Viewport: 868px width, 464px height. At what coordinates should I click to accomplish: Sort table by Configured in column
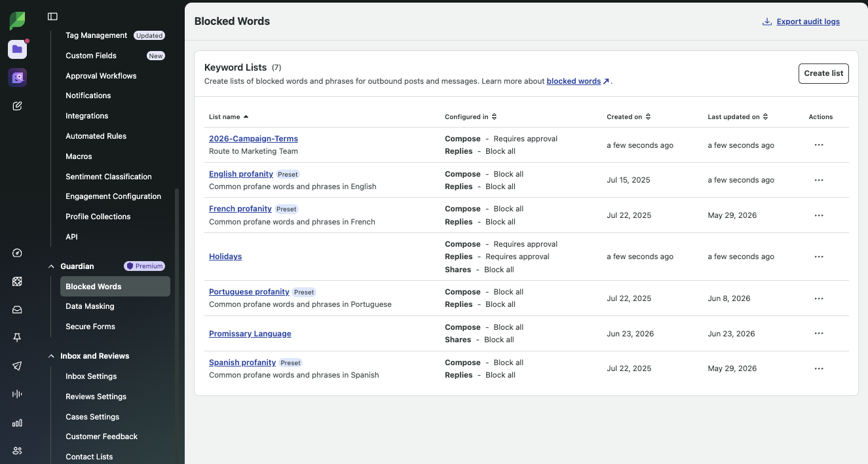click(x=470, y=116)
